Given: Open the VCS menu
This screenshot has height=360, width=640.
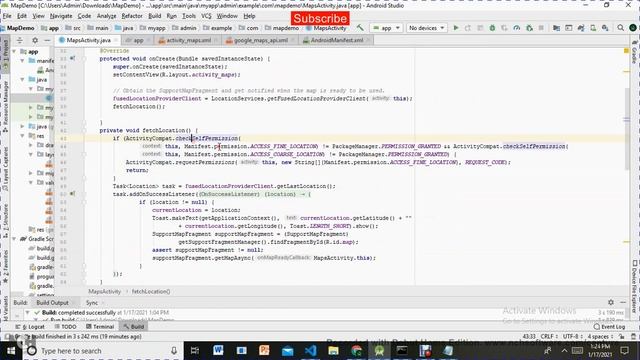Looking at the screenshot, I should 206,16.
